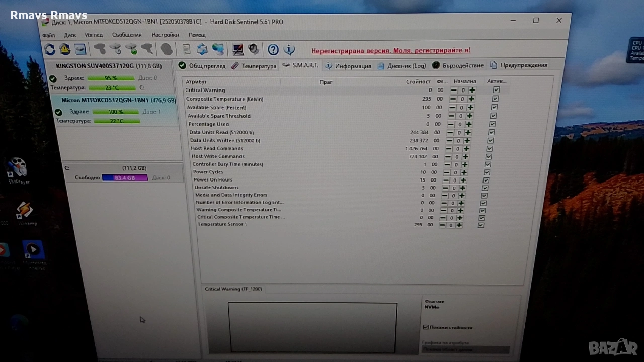Toggle the Power On Hours active checkbox
The height and width of the screenshot is (362, 644).
click(x=486, y=180)
